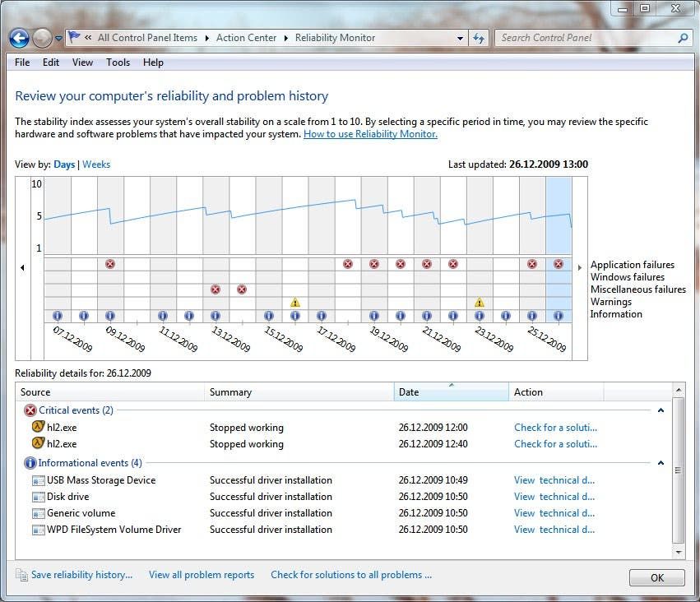
Task: View technical details for USB Mass Storage Device
Action: click(x=554, y=480)
